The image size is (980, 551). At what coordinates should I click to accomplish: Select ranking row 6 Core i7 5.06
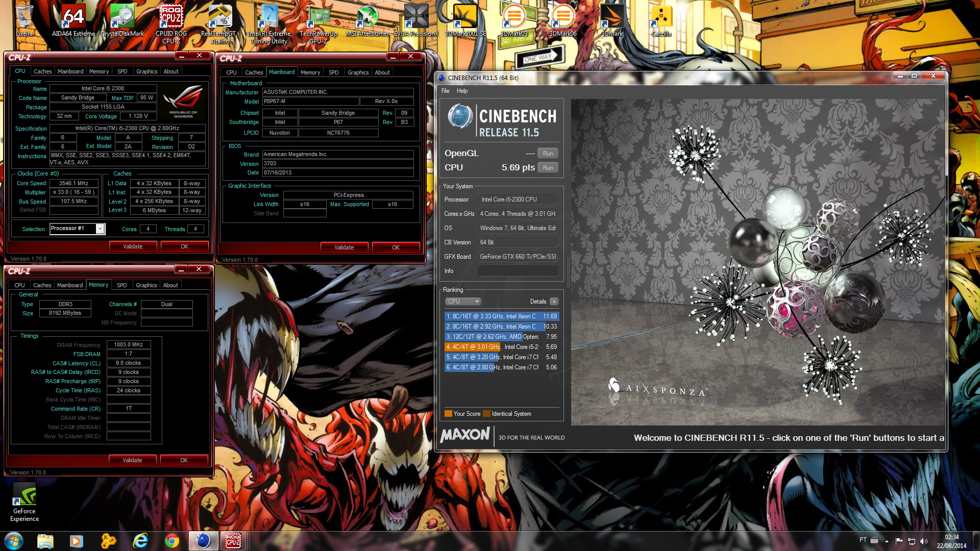(x=502, y=367)
